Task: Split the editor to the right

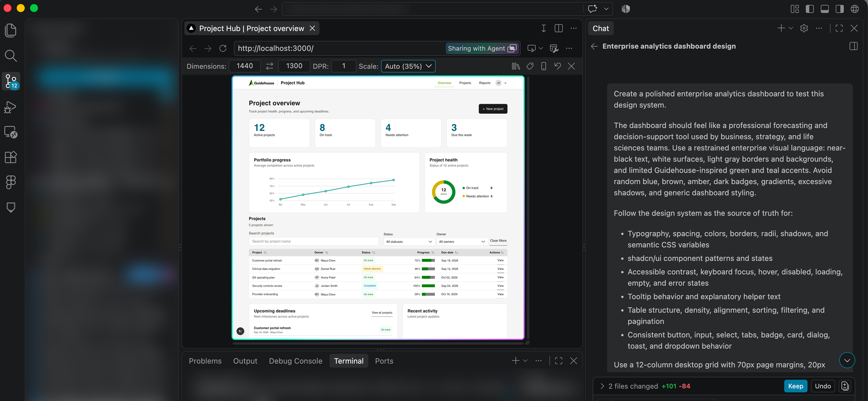Action: [558, 28]
